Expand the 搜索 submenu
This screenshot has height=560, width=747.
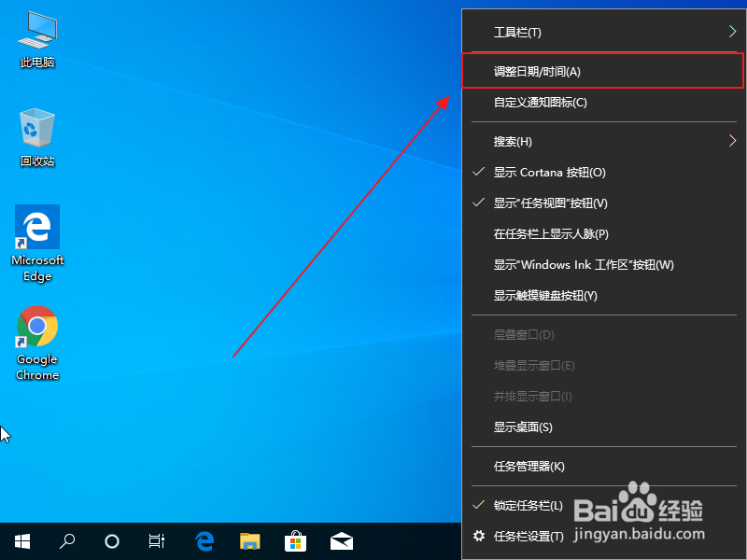[514, 140]
